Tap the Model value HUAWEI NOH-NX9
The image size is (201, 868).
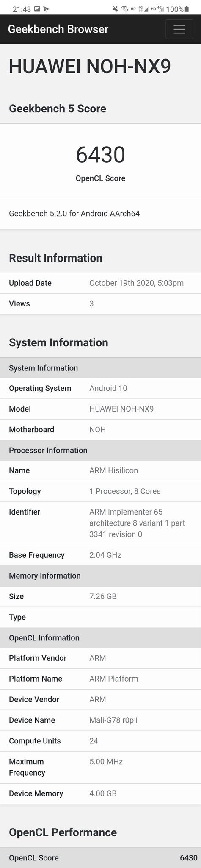(x=121, y=409)
